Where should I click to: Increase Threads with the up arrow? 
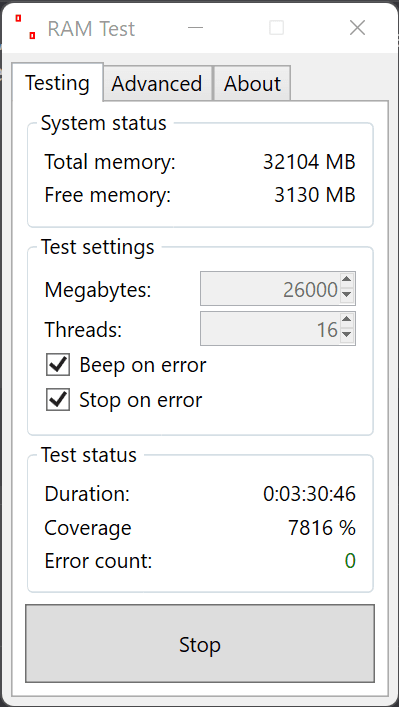click(x=346, y=320)
